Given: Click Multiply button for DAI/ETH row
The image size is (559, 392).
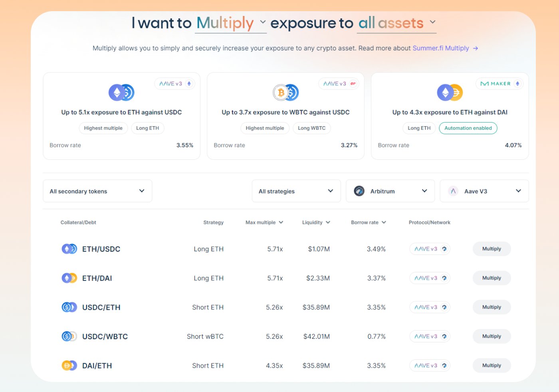Looking at the screenshot, I should click(x=492, y=366).
